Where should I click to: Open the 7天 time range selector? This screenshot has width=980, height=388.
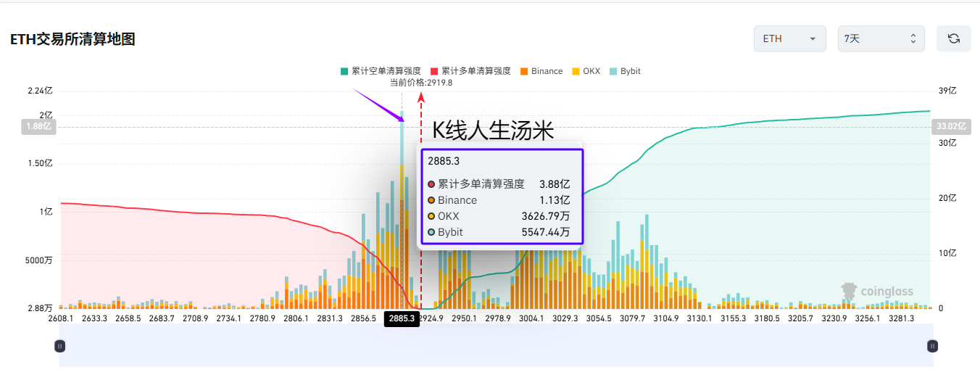[881, 38]
